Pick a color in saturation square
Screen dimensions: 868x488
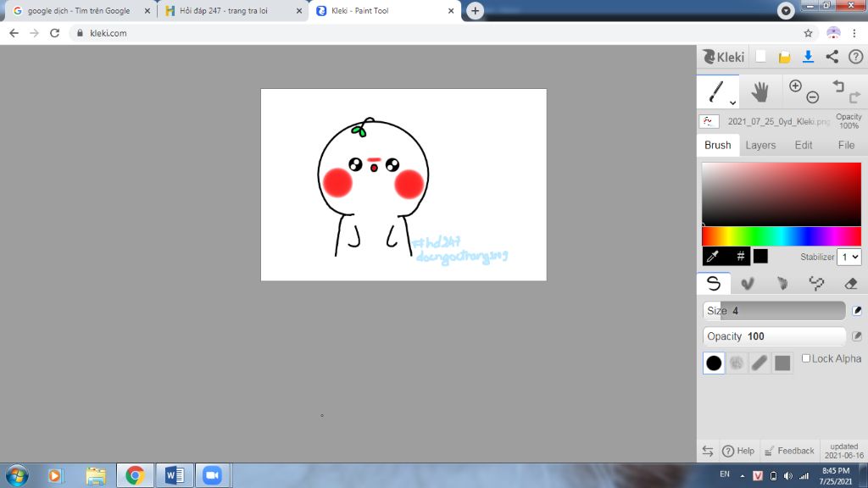(781, 194)
